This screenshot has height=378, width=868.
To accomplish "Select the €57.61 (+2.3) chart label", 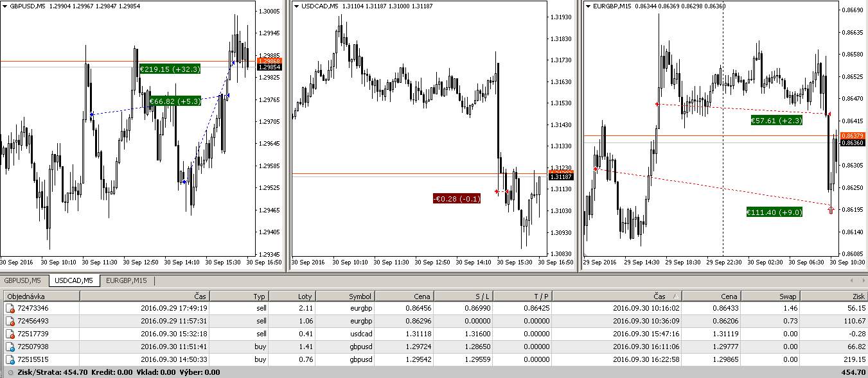I will pyautogui.click(x=776, y=120).
